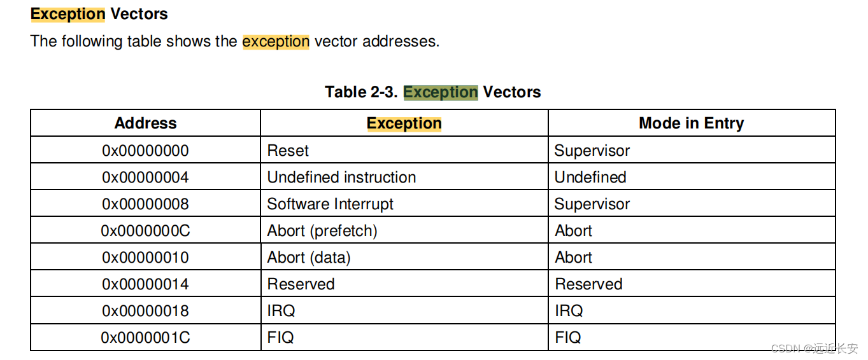The height and width of the screenshot is (360, 868).
Task: Click the highlighted Exception column header
Action: 404,123
